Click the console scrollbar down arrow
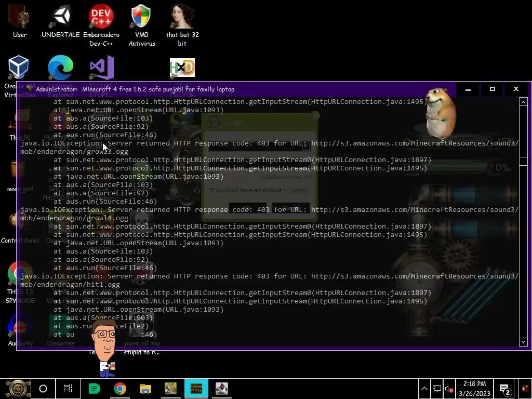 click(x=523, y=342)
